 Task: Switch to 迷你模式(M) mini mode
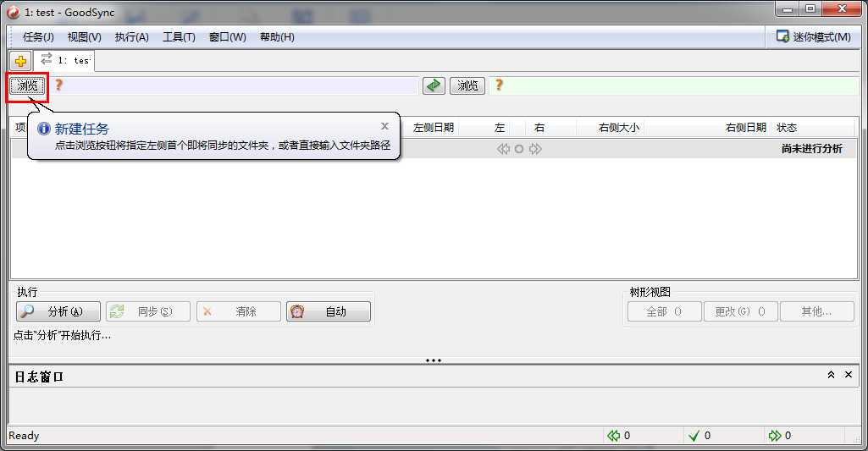tap(813, 37)
